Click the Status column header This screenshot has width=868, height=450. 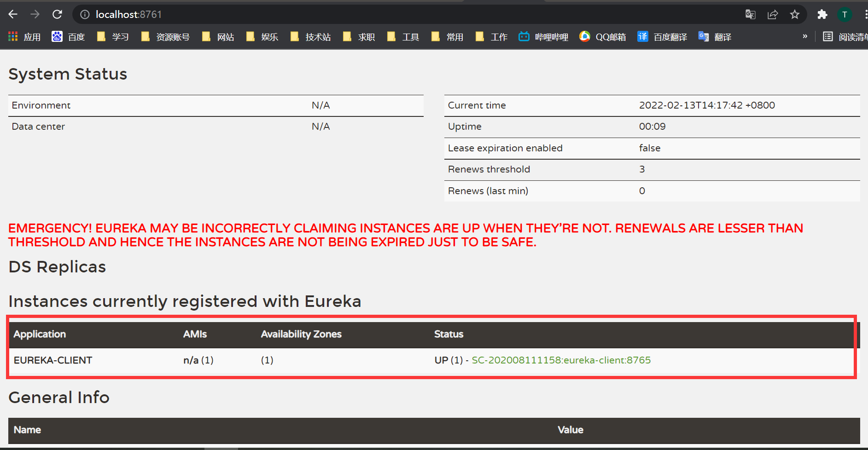pos(449,335)
